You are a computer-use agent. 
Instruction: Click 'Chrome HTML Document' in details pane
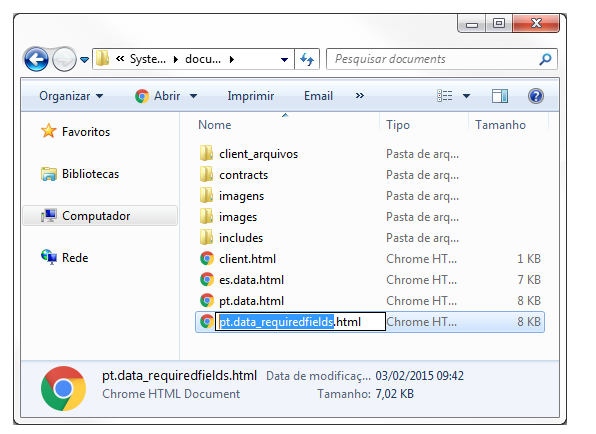[171, 394]
